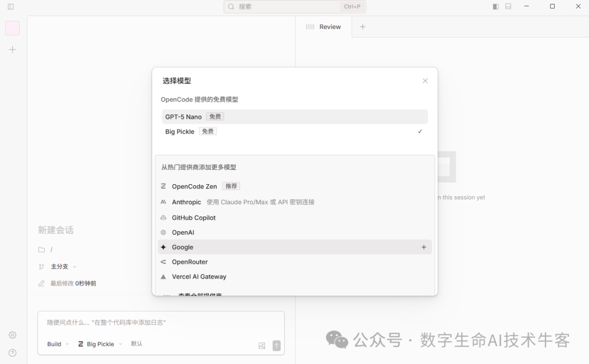Click the 免费 badge next to GPT-5 Nano

click(215, 117)
